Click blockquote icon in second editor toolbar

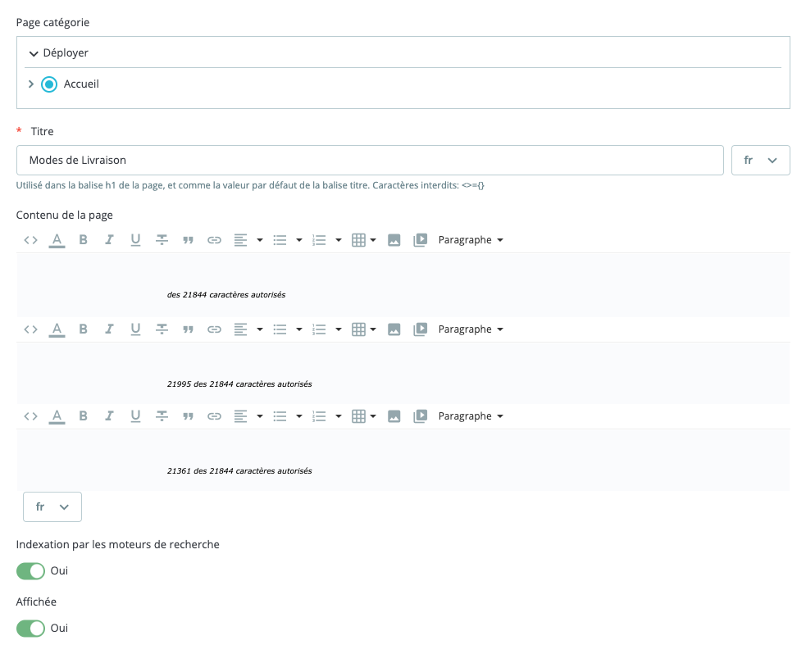[x=188, y=329]
